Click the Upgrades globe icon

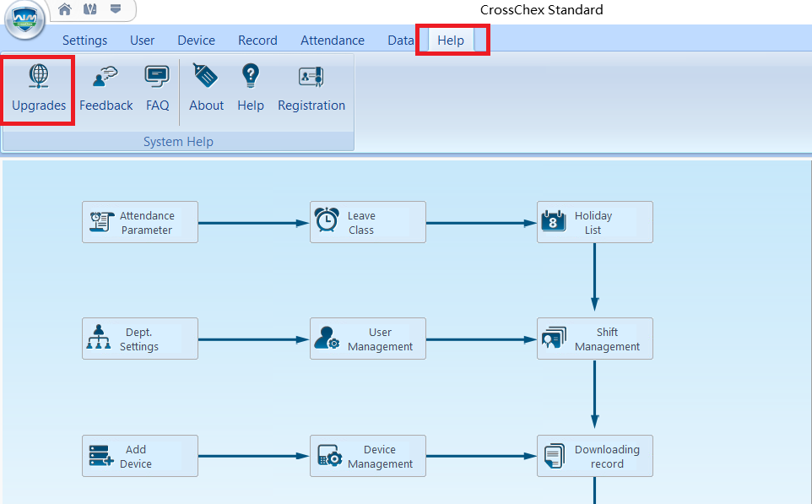point(39,77)
